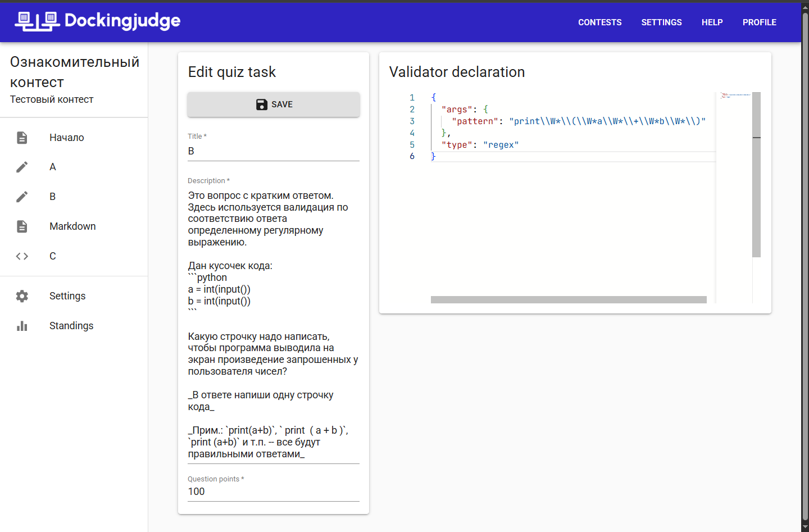
Task: Click line number 6 in the editor gutter
Action: point(412,156)
